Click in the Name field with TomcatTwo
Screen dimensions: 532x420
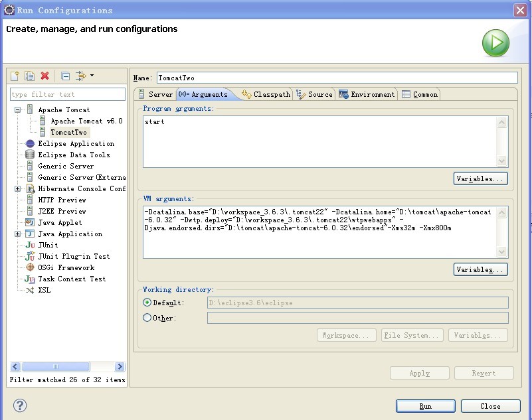point(337,78)
